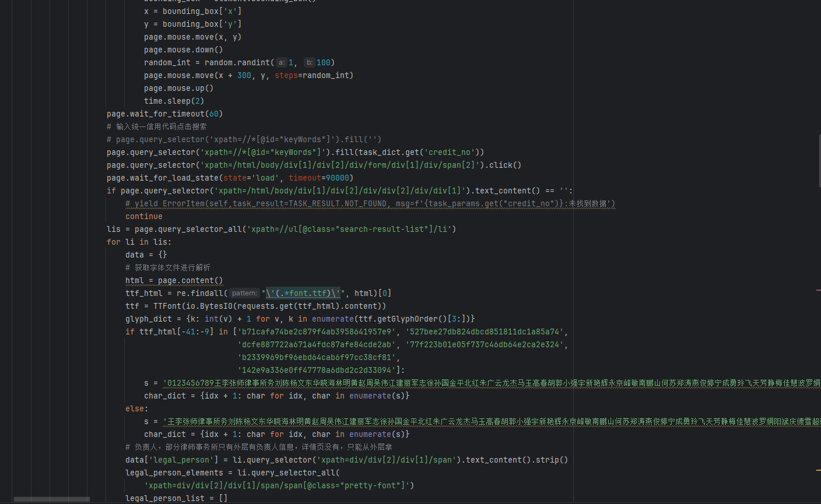Click the vertical scrollbar thumb
The height and width of the screenshot is (504, 821).
[820, 160]
